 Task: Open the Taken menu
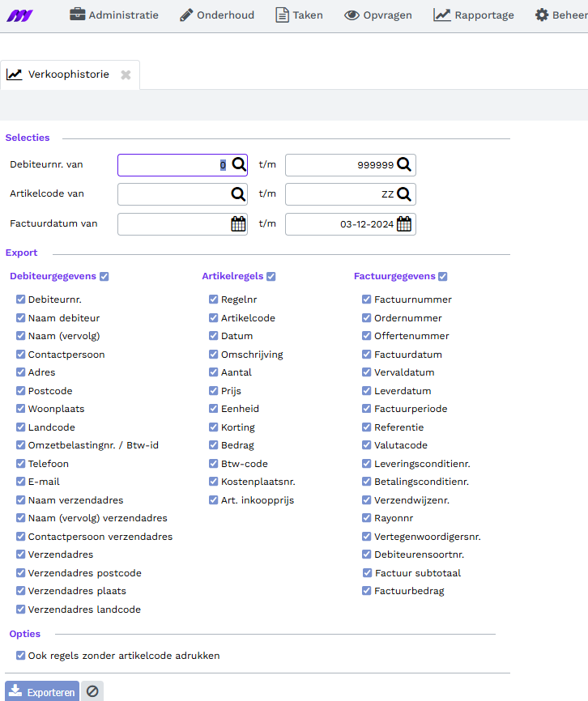[x=299, y=15]
